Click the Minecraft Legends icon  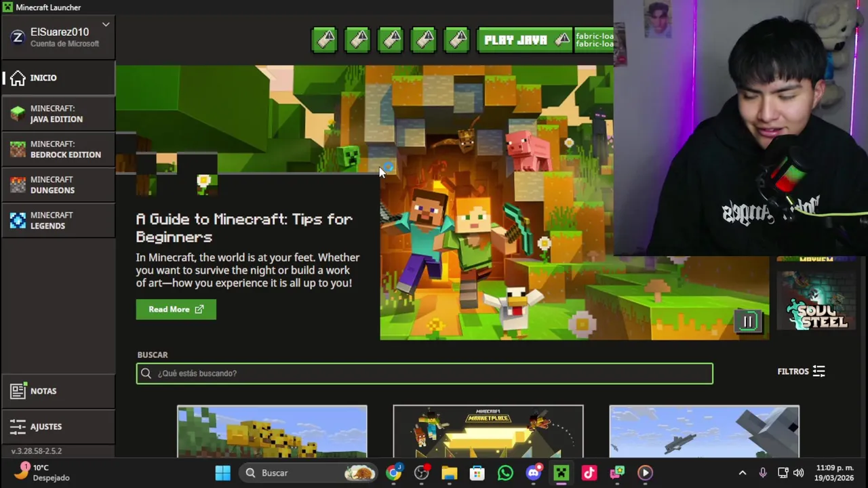(x=18, y=220)
